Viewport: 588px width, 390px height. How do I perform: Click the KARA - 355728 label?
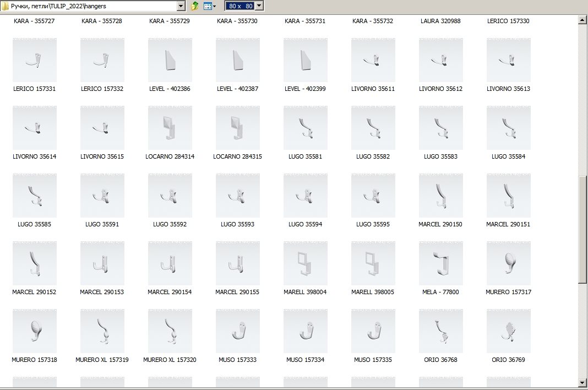[x=102, y=21]
